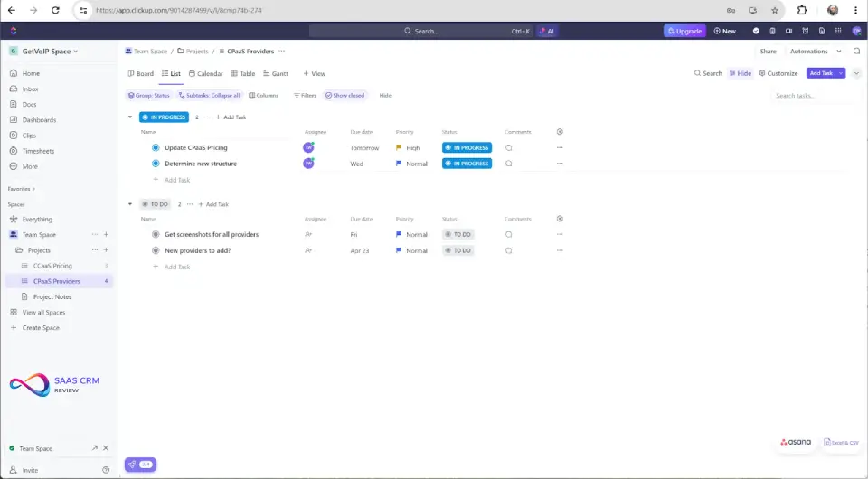
Task: Open Dashboards in the left sidebar
Action: point(38,119)
